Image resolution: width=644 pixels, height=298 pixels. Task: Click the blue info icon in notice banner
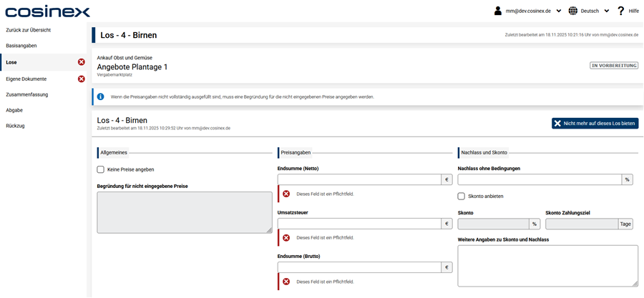coord(101,96)
